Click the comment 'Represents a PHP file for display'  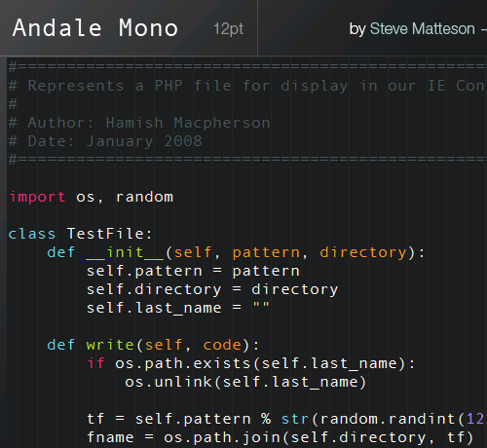(x=188, y=86)
